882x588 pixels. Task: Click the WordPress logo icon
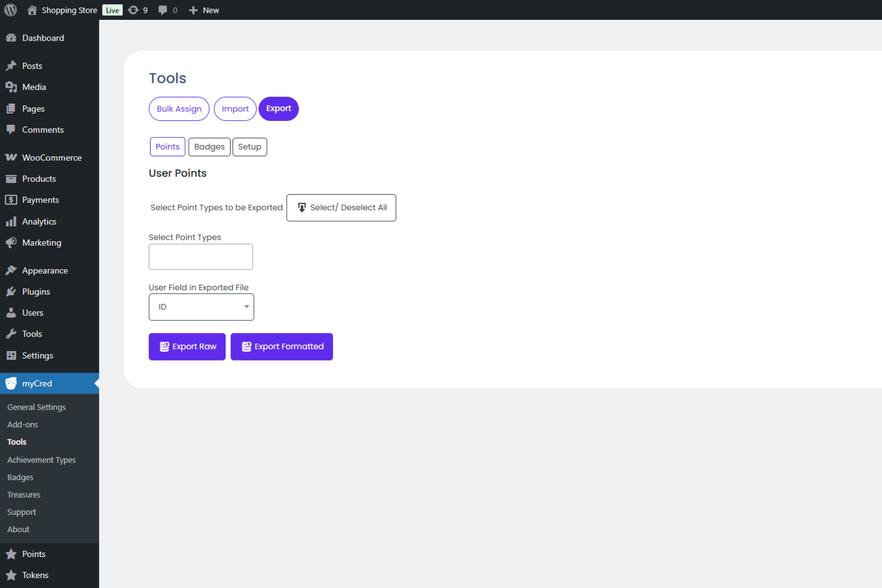point(11,10)
